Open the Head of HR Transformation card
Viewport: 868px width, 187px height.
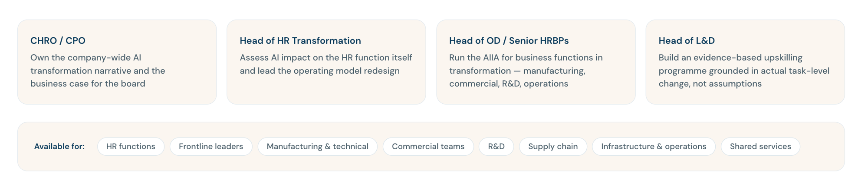coord(326,62)
